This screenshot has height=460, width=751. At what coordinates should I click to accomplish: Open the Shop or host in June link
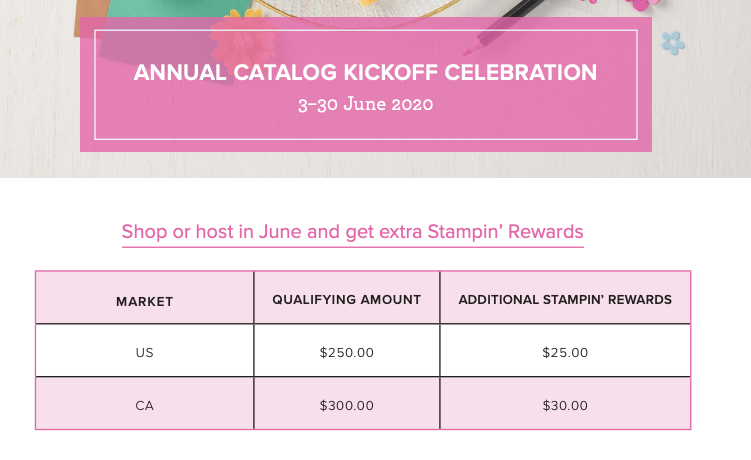point(353,232)
